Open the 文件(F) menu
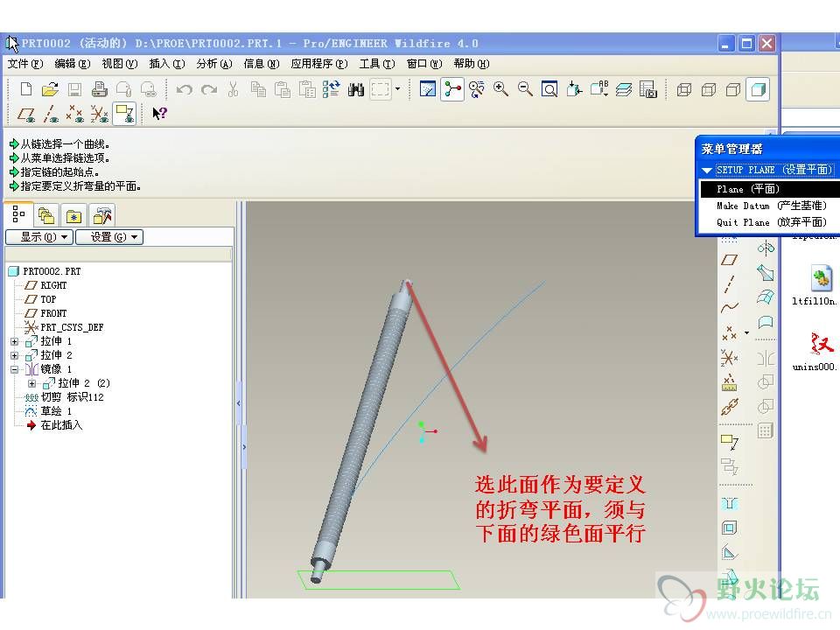Image resolution: width=840 pixels, height=630 pixels. [25, 64]
